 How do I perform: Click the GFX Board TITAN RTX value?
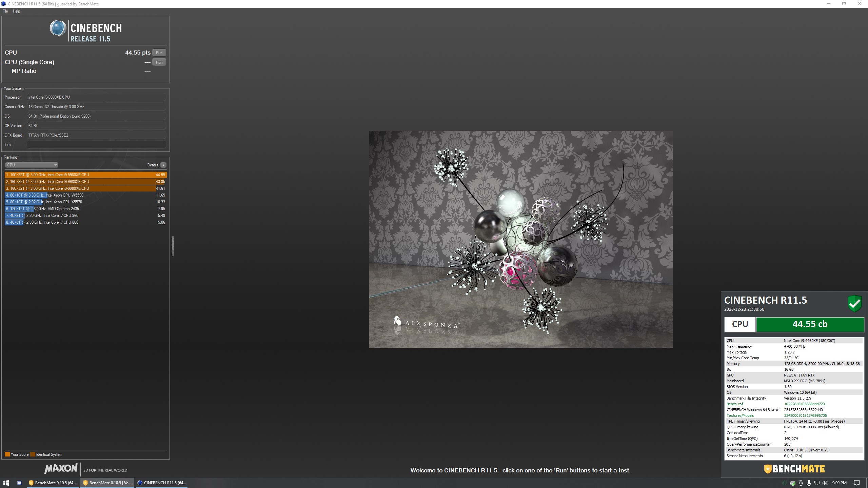coord(96,135)
